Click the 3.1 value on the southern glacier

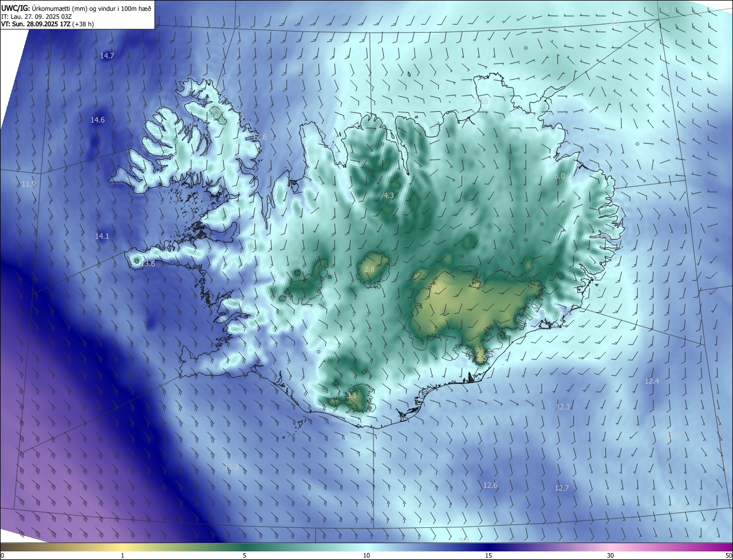coord(352,395)
